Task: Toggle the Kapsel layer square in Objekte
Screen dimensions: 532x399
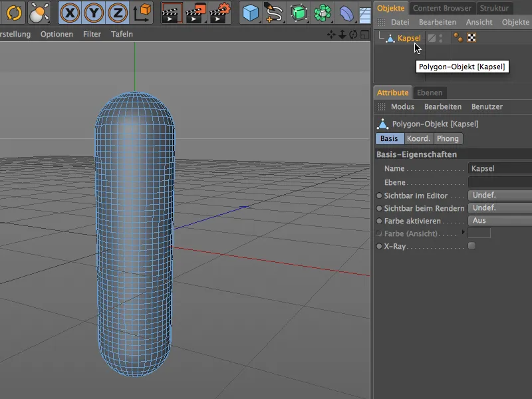Action: point(432,38)
